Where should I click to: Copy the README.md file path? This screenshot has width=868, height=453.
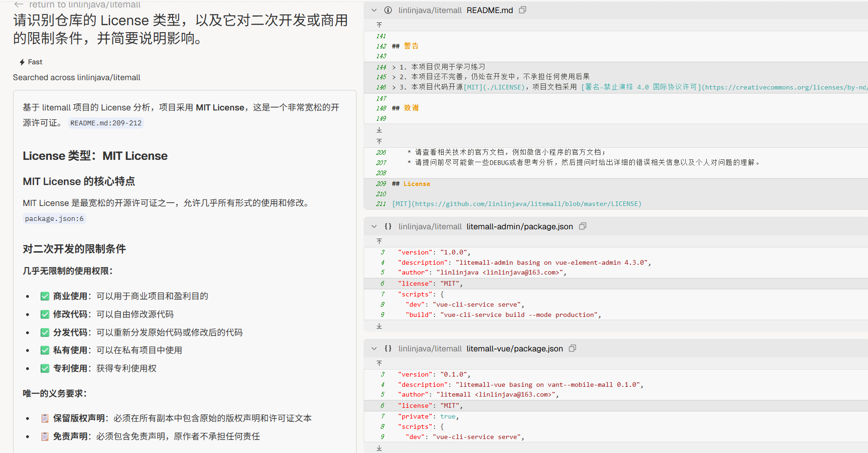[523, 10]
